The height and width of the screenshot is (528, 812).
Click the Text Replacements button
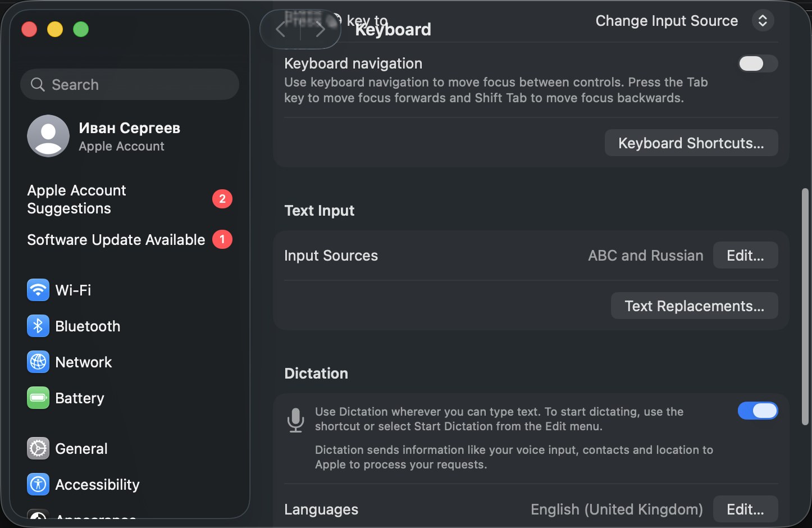tap(695, 306)
